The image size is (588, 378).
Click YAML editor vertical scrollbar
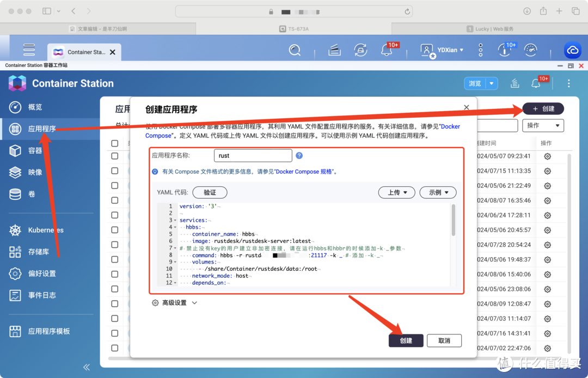pyautogui.click(x=454, y=220)
